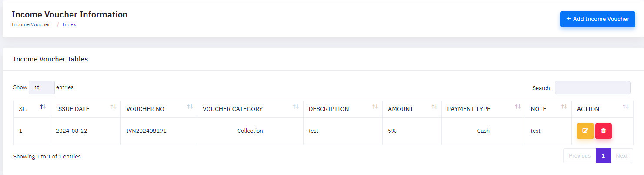Sort by Payment Type column arrows
Image resolution: width=644 pixels, height=175 pixels.
coord(518,107)
